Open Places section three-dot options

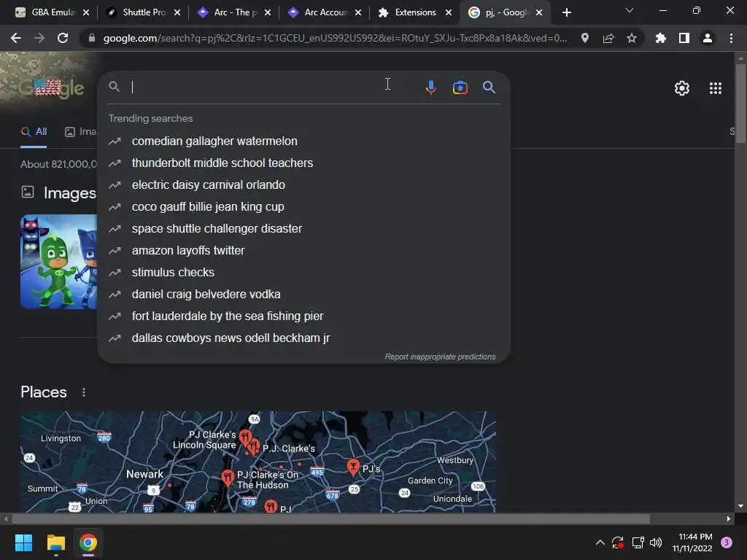coord(84,392)
